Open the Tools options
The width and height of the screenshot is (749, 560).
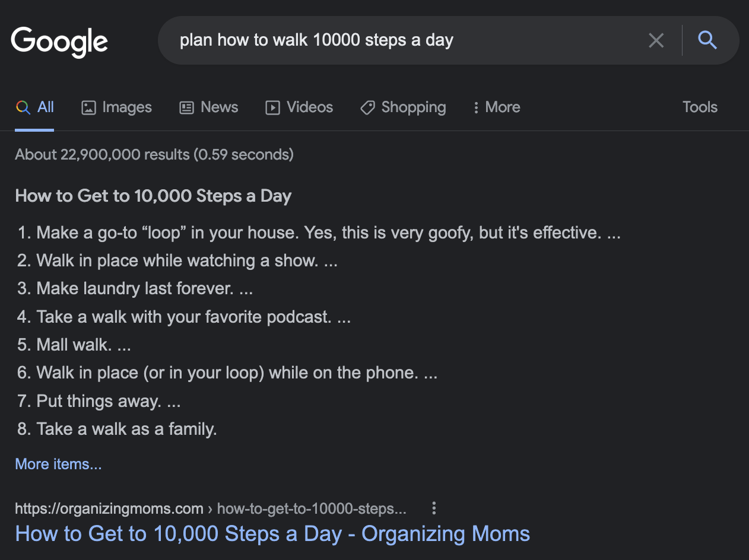point(700,107)
